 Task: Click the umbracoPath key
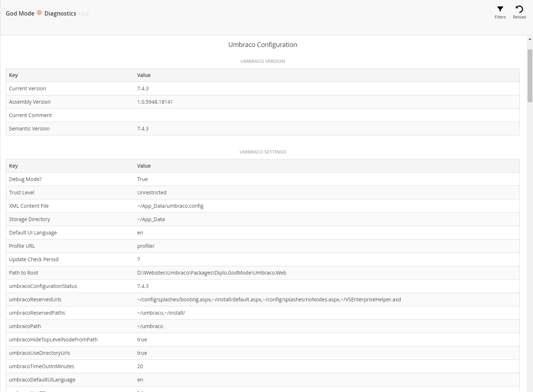pos(25,326)
